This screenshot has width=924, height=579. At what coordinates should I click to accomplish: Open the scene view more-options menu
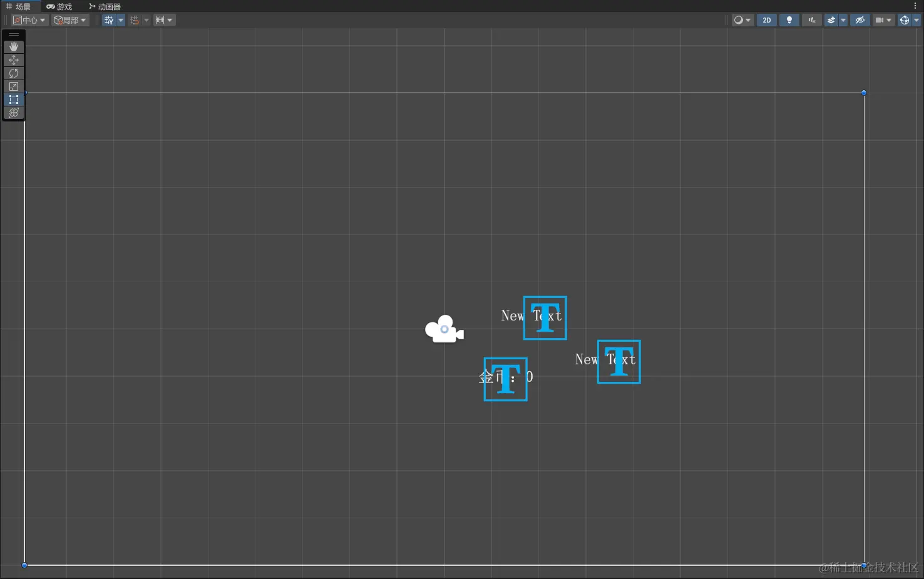915,6
